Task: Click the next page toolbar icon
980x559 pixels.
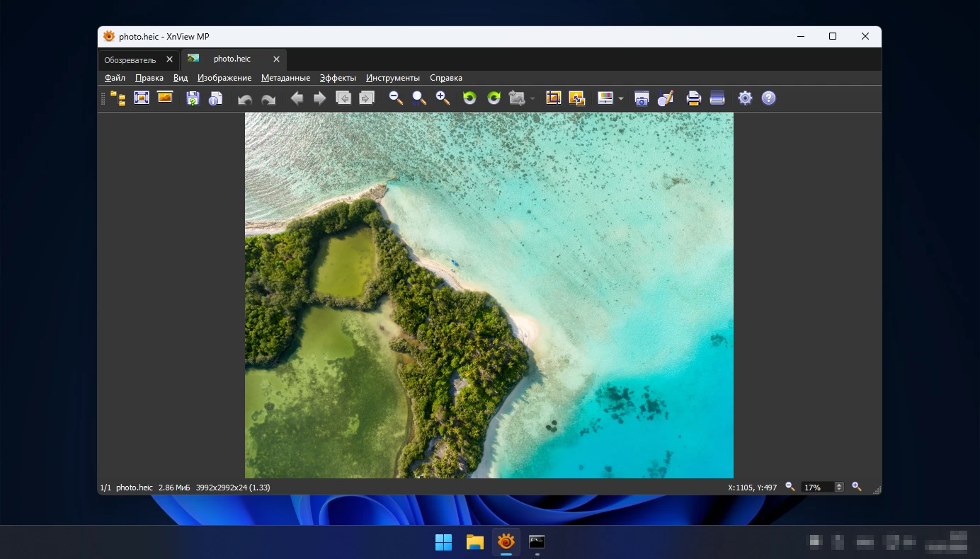Action: [x=367, y=98]
